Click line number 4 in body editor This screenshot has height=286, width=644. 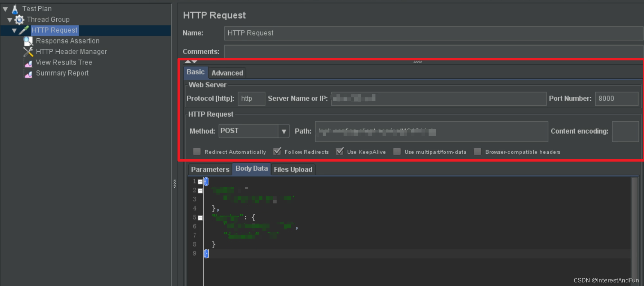coord(194,209)
